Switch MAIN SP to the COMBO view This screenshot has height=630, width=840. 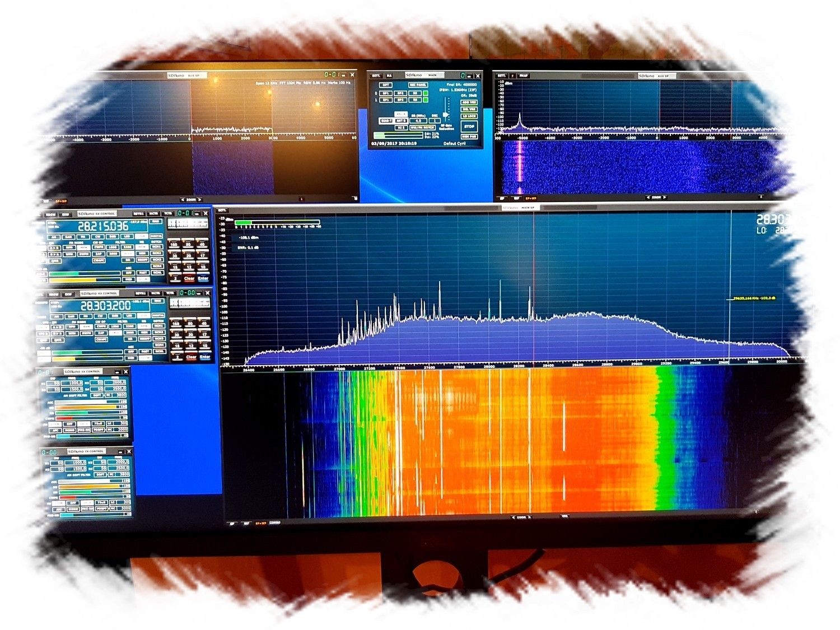coord(275,522)
